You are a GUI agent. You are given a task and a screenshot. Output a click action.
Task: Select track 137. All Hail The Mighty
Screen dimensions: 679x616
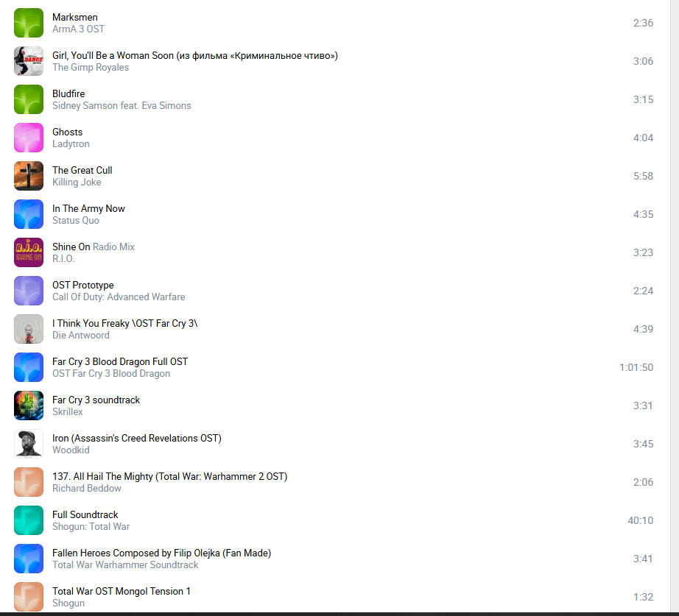[169, 477]
